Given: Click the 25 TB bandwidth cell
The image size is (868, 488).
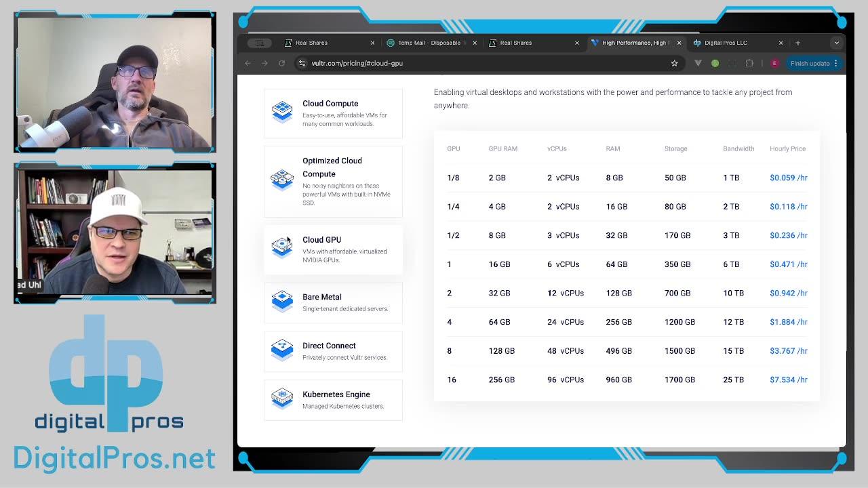Looking at the screenshot, I should point(734,380).
